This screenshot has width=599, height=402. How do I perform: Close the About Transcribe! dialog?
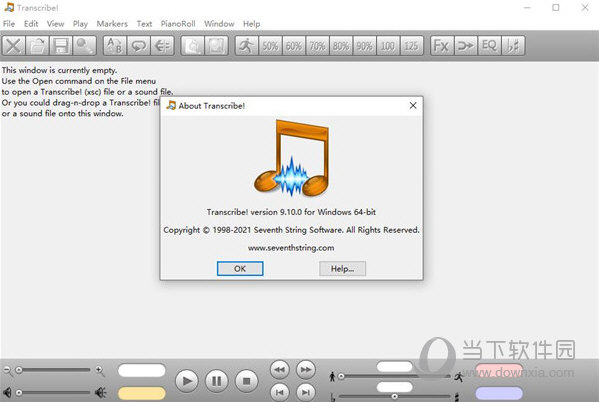point(413,106)
